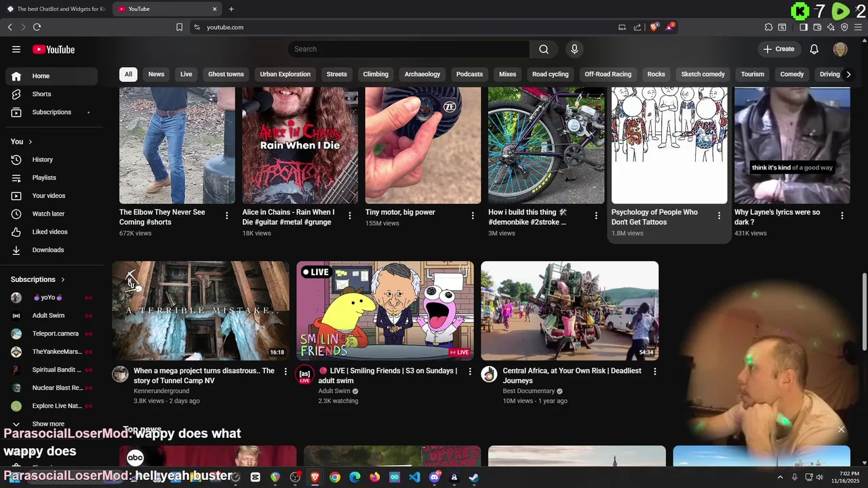Reload the page in the browser
868x488 pixels.
click(37, 27)
